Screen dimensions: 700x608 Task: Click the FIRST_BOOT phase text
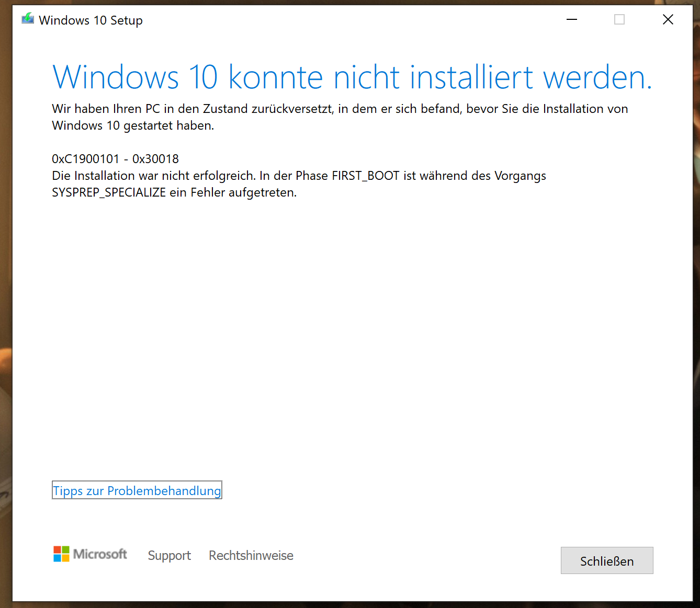(x=366, y=176)
